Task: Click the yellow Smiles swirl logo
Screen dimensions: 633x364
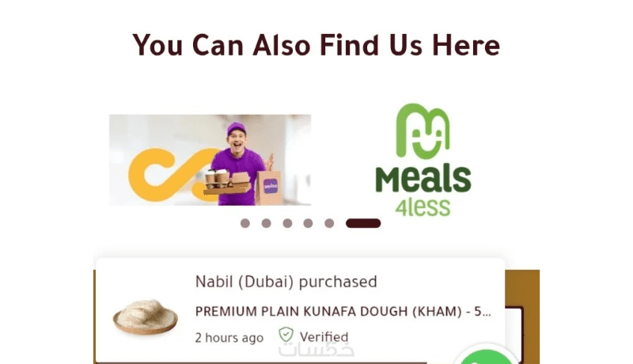Action: pos(168,174)
